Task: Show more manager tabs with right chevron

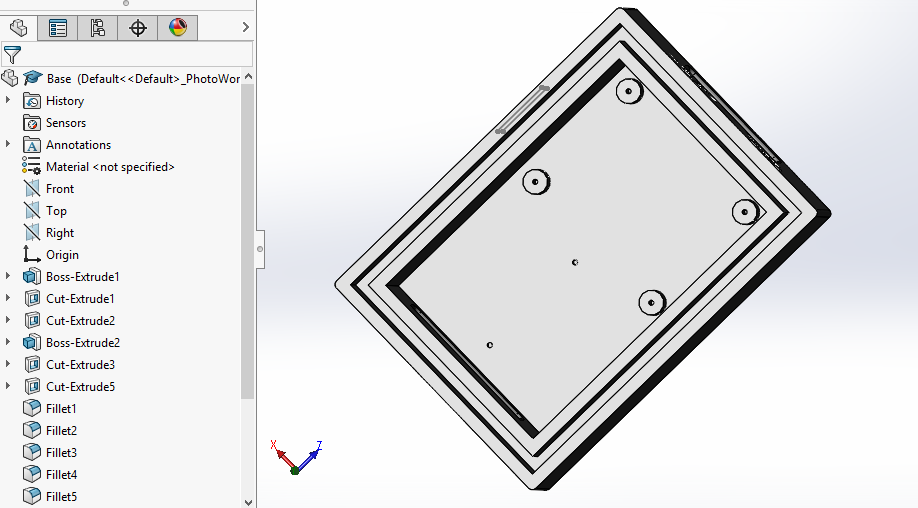Action: [246, 27]
